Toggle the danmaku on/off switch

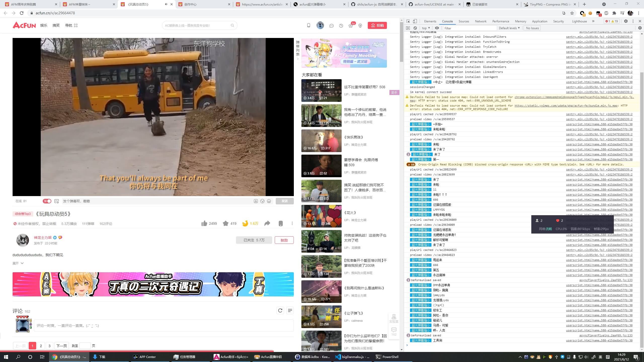pyautogui.click(x=47, y=201)
